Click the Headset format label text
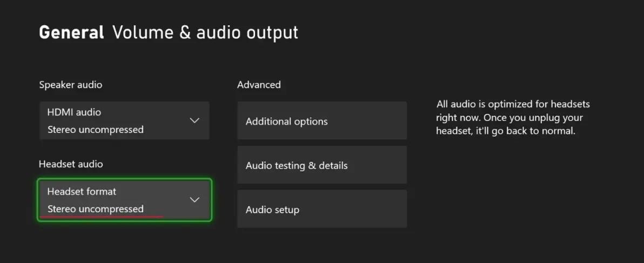Viewport: 644px width, 263px height. [x=82, y=192]
